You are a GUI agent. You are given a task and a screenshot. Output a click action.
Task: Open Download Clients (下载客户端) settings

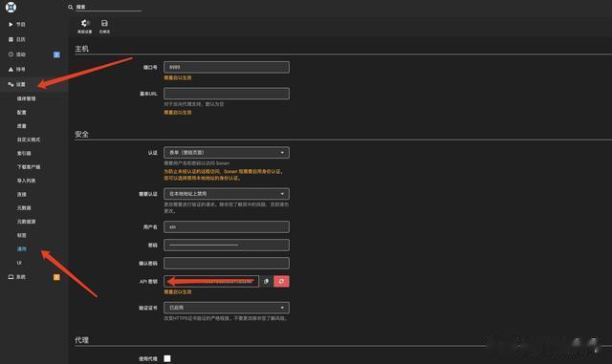pos(29,167)
